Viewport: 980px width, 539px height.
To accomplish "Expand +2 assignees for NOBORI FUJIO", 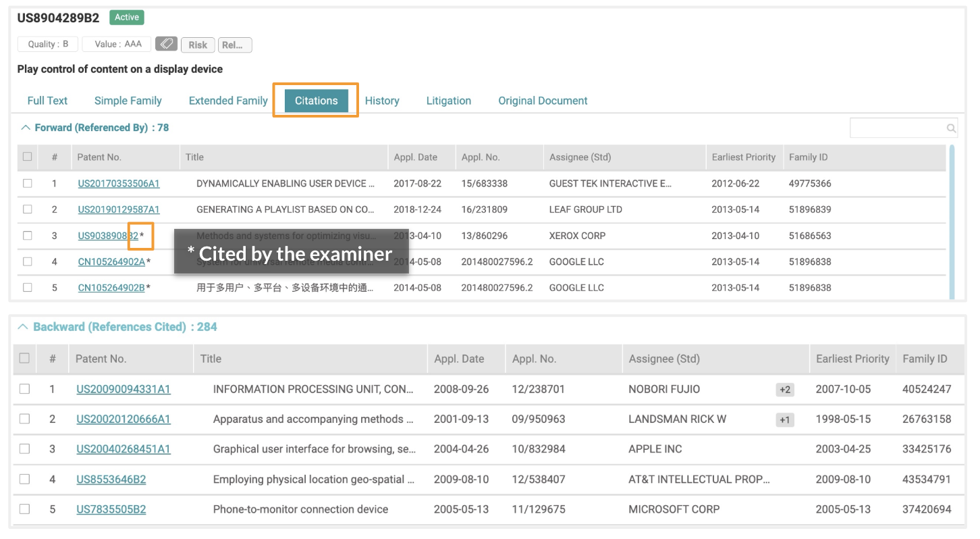I will click(x=785, y=390).
